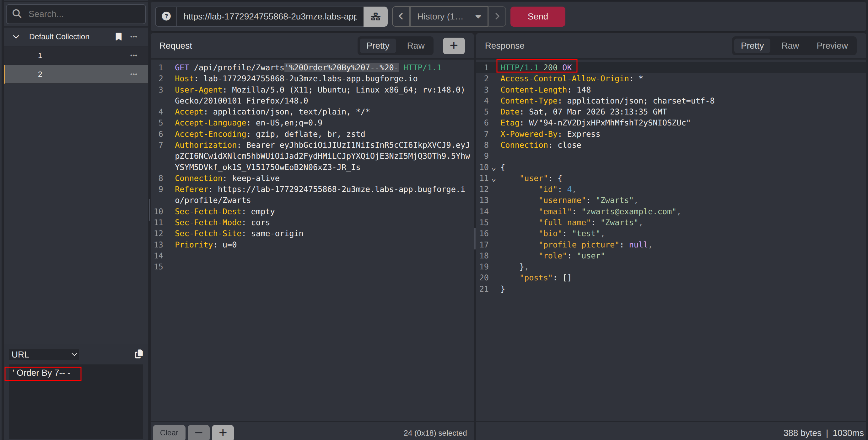The height and width of the screenshot is (440, 868).
Task: Open the URL encoding type dropdown
Action: click(x=44, y=354)
